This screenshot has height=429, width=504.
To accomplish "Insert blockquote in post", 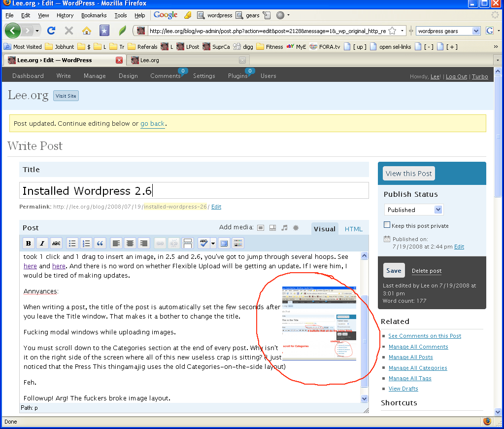I will tap(100, 243).
